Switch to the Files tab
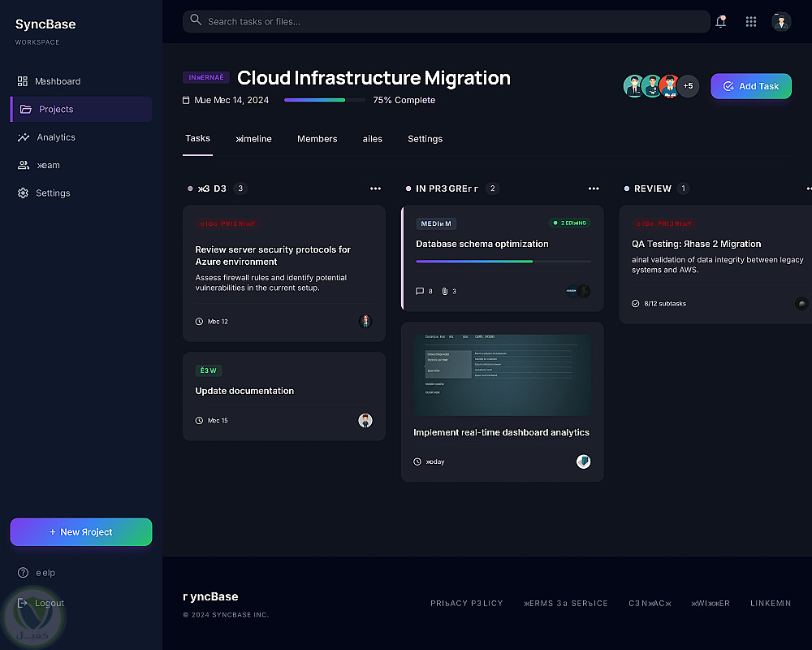The image size is (812, 650). click(x=373, y=139)
